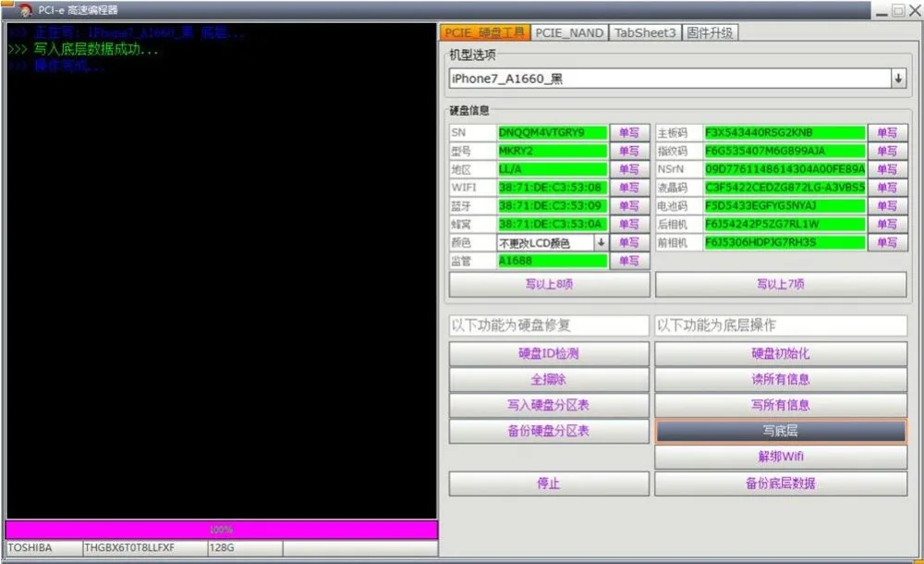Screen dimensions: 924x564
Task: Click the THGBX6T0T8LLFXF chip model cell
Action: coord(145,548)
